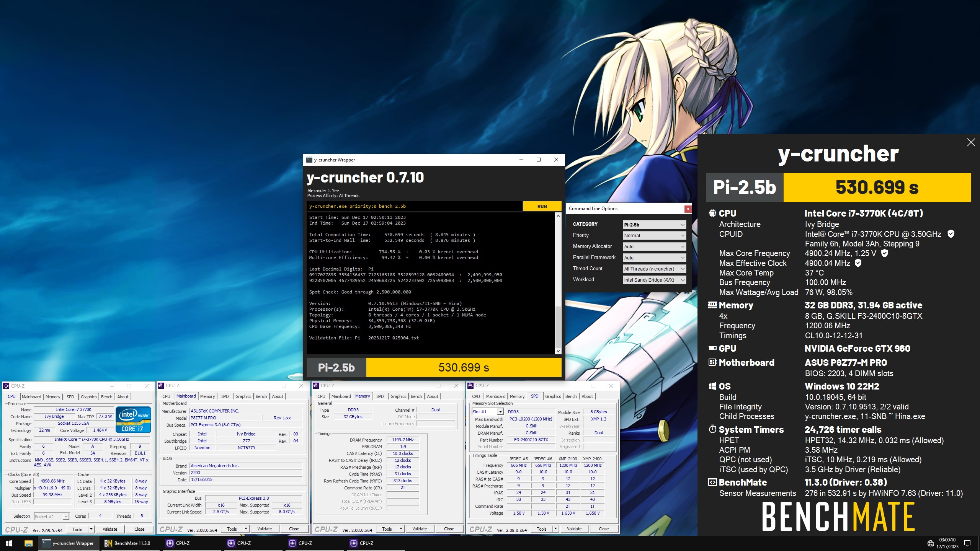Switch to y-cruncher Wrapper taskbar item
This screenshot has height=551, width=980.
68,543
